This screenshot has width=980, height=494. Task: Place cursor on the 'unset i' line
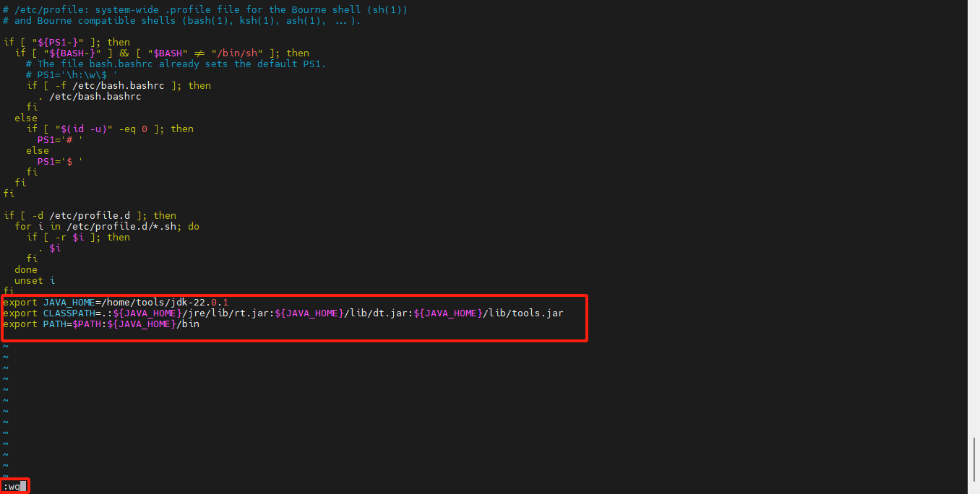(x=35, y=280)
